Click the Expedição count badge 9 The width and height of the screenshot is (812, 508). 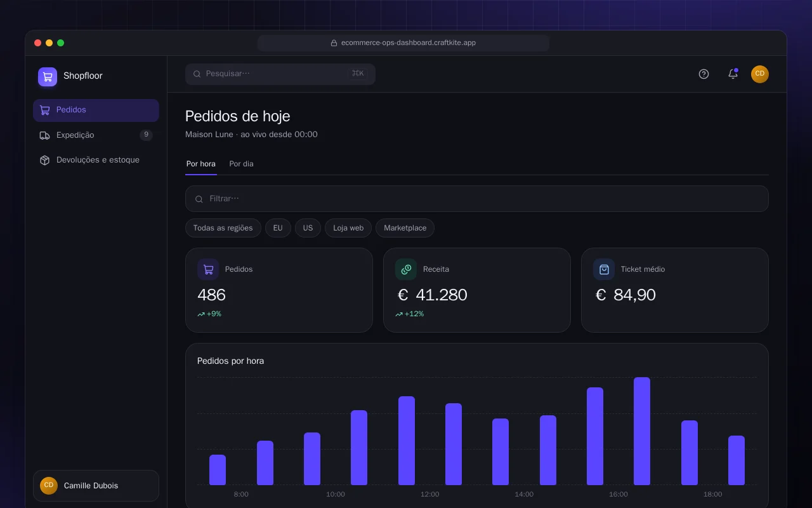146,135
